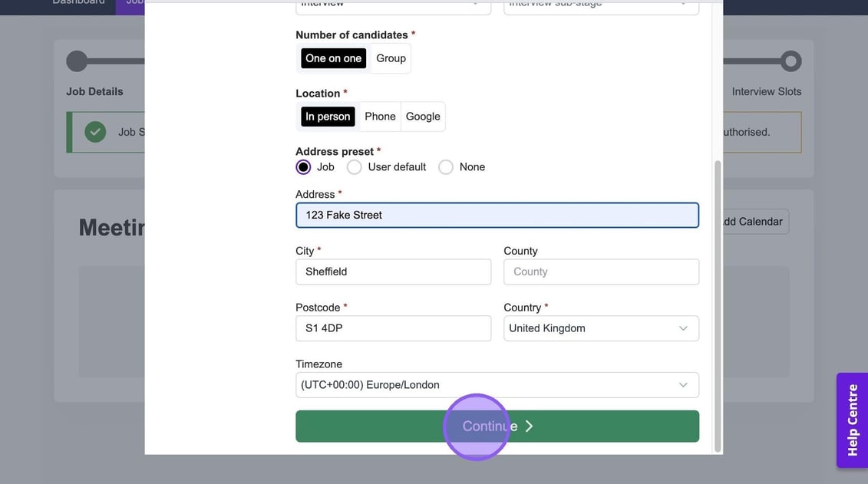Set location to Google
The height and width of the screenshot is (484, 868).
coord(423,117)
